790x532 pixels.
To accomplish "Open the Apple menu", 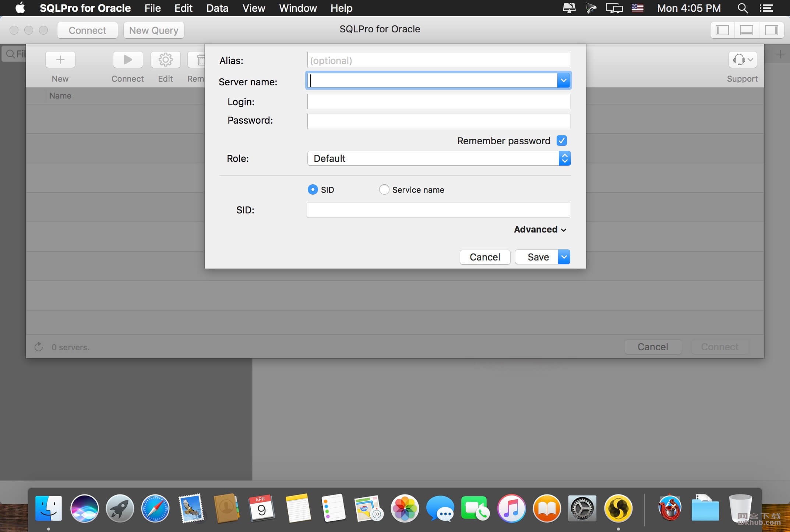I will [x=20, y=8].
